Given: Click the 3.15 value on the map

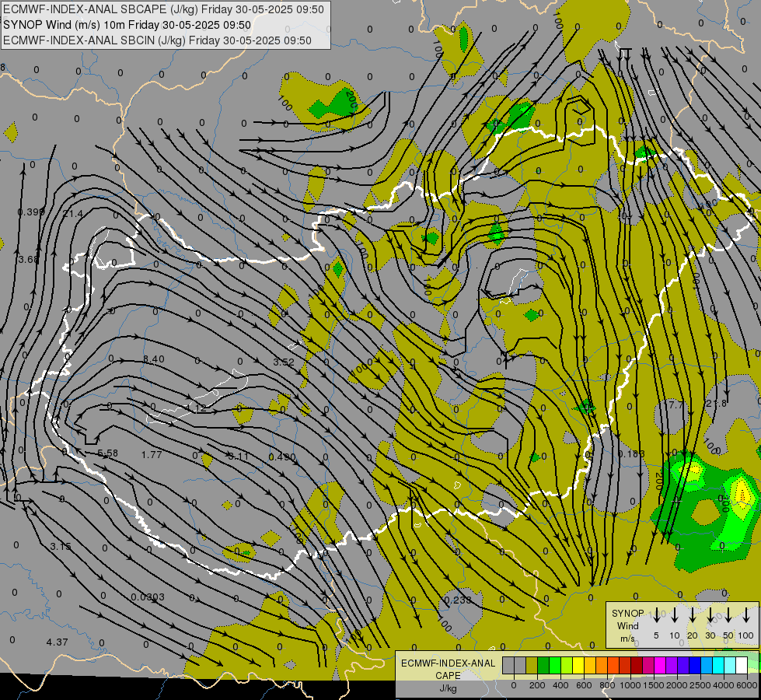Looking at the screenshot, I should click(61, 547).
